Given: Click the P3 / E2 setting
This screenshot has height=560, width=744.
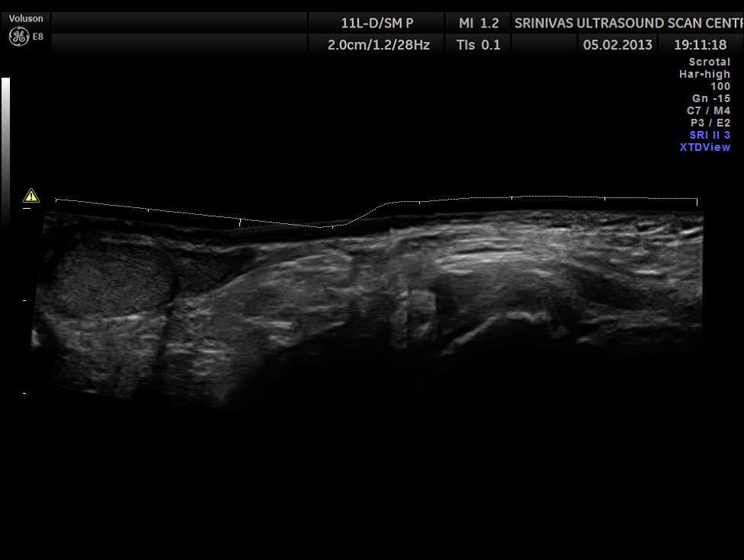Looking at the screenshot, I should click(710, 123).
